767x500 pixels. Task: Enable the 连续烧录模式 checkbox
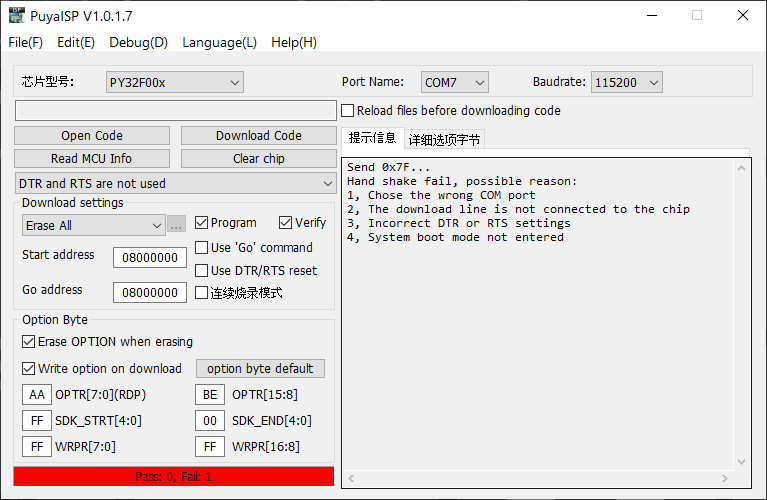201,293
